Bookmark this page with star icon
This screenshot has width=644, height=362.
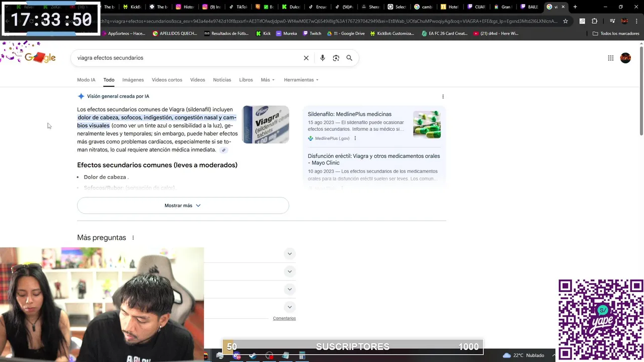(x=566, y=21)
